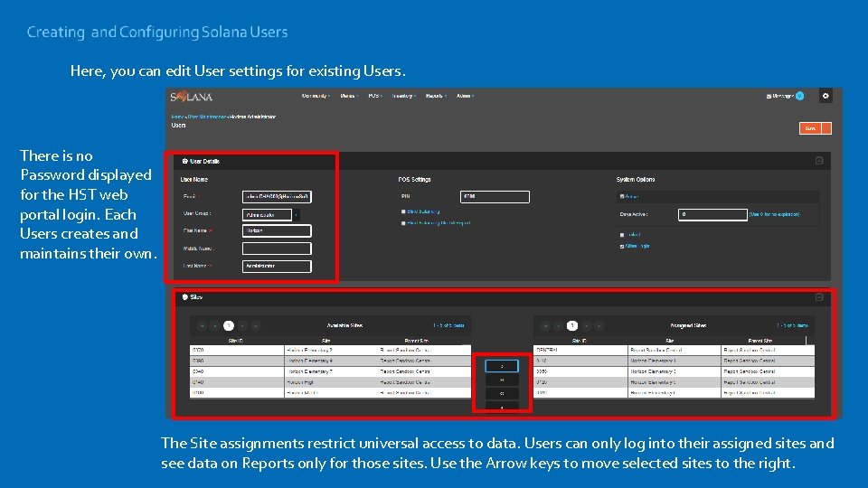Follow the User Maintenance breadcrumb link

[x=206, y=117]
